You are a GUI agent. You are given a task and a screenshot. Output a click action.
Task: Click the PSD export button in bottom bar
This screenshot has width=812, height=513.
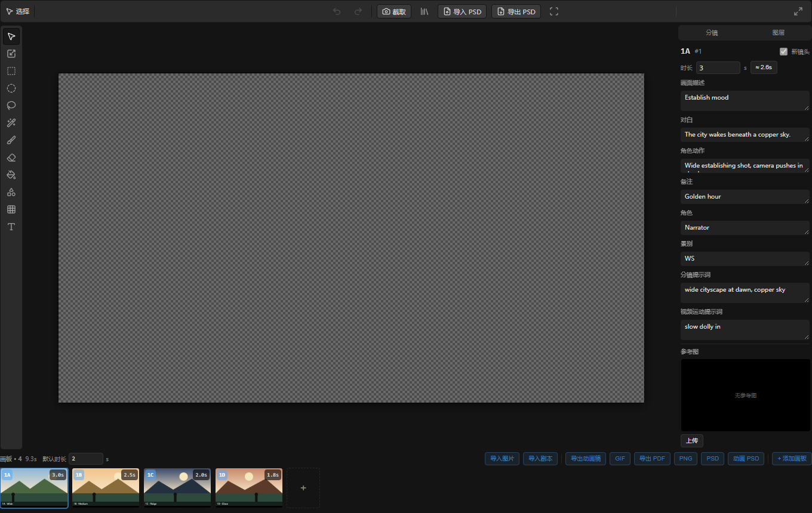tap(713, 459)
